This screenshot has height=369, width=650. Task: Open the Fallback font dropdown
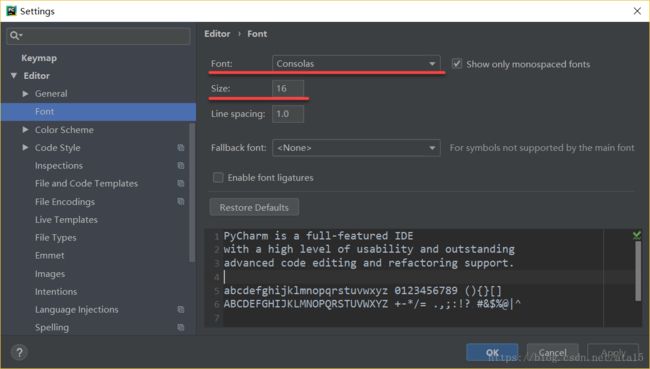pyautogui.click(x=356, y=148)
